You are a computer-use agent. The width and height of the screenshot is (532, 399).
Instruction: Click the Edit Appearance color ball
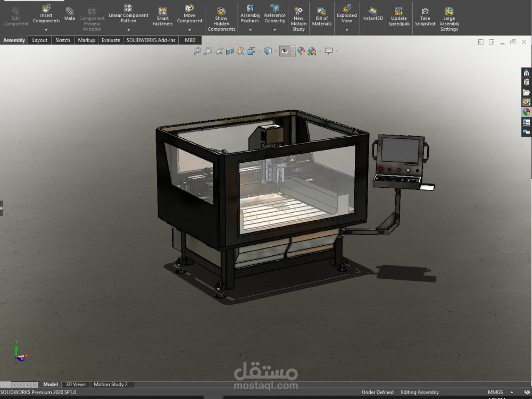[301, 51]
